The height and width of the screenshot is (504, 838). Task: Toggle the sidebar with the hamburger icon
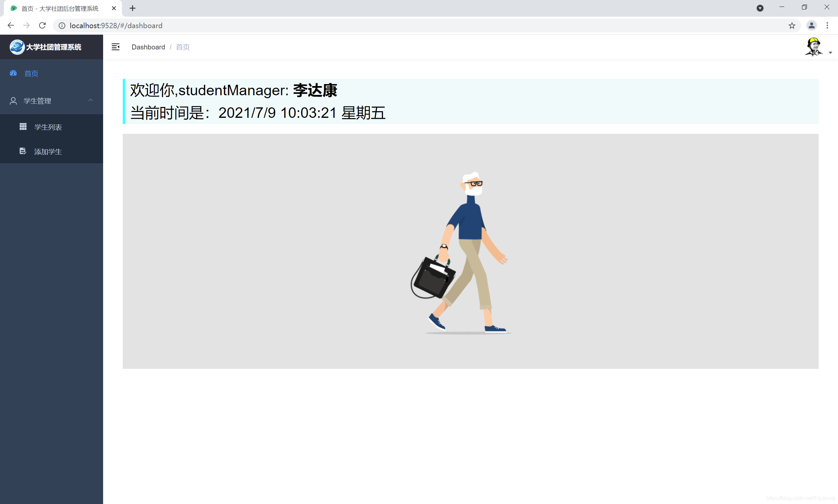point(116,47)
